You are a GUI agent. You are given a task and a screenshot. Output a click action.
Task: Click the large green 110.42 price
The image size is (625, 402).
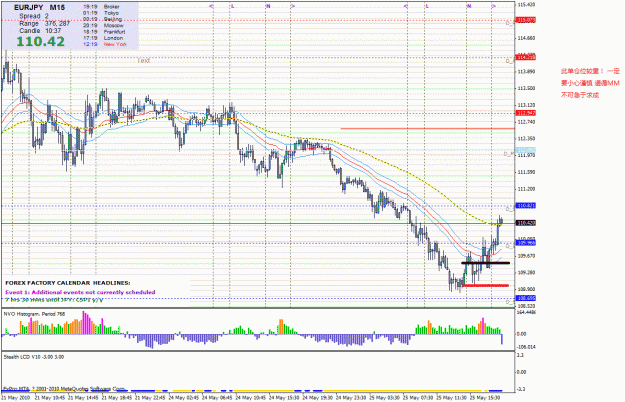pos(40,41)
